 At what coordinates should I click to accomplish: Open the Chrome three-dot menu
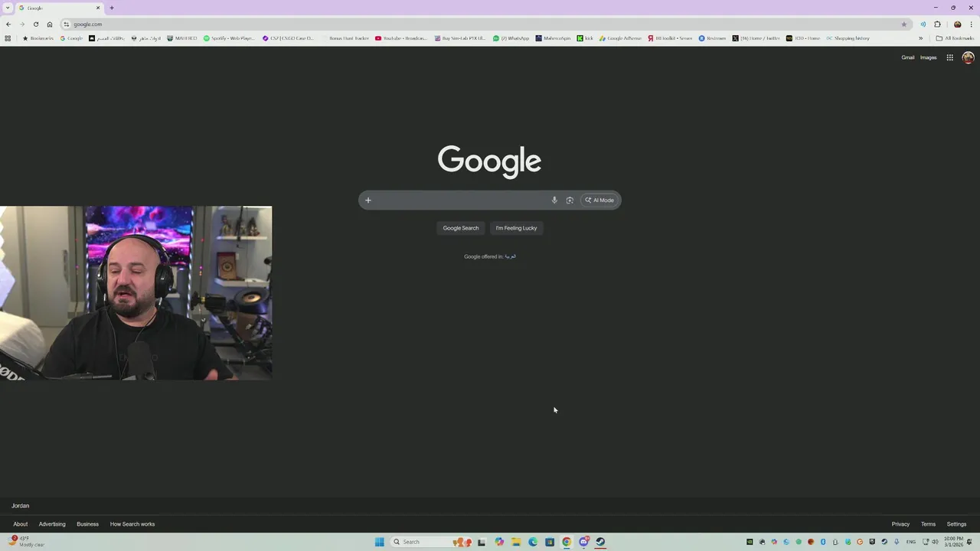tap(972, 24)
